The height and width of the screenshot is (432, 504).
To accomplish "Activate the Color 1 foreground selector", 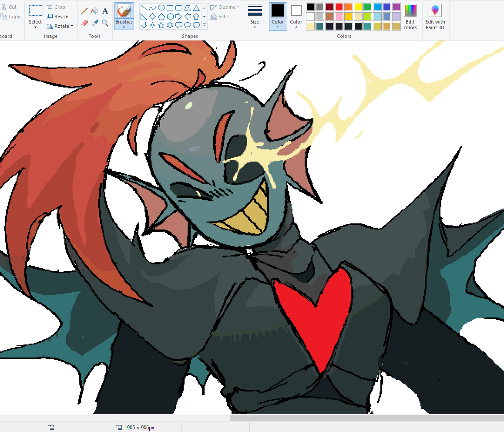I will click(x=278, y=17).
